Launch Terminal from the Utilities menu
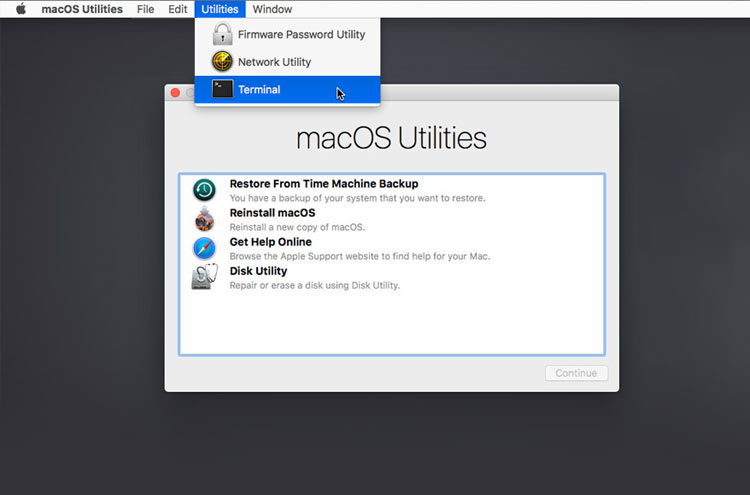The height and width of the screenshot is (495, 750). (287, 89)
